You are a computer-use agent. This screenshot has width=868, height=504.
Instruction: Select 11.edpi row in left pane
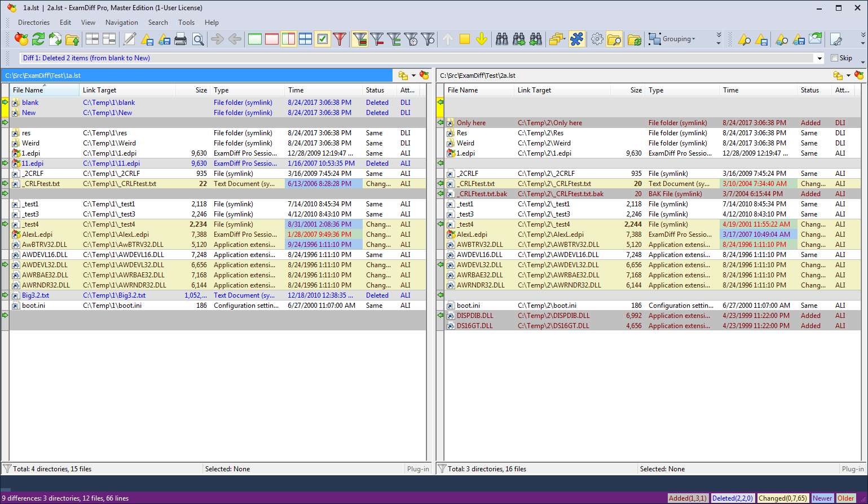pyautogui.click(x=218, y=163)
